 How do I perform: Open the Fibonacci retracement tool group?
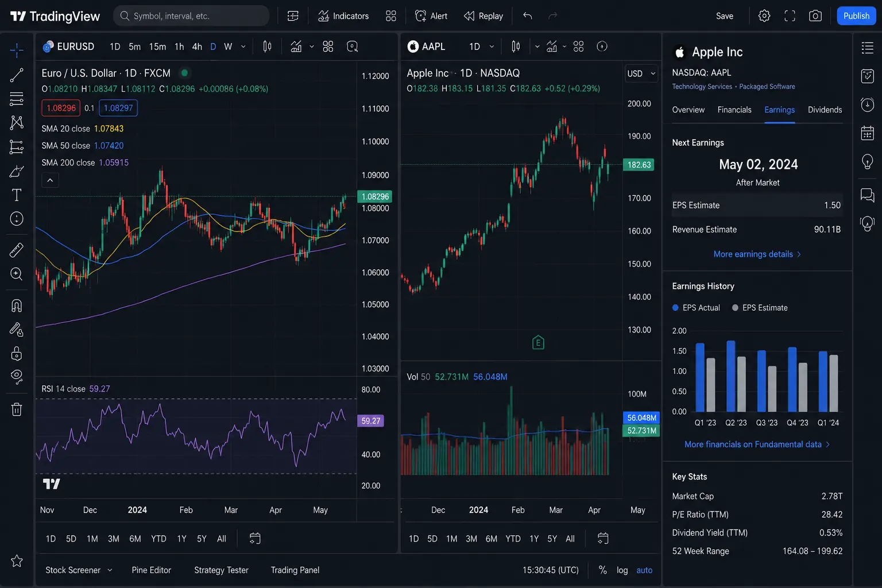17,99
